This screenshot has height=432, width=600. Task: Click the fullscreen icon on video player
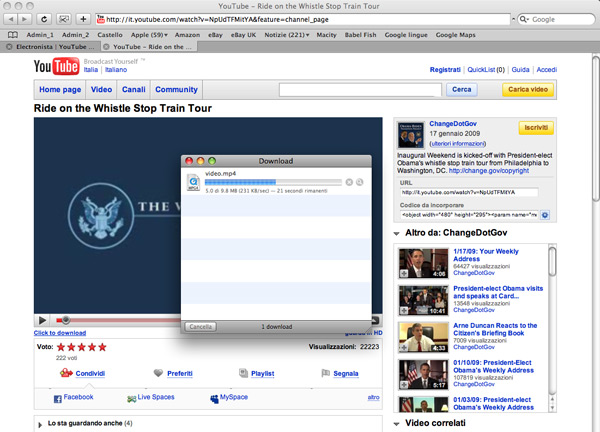point(376,321)
